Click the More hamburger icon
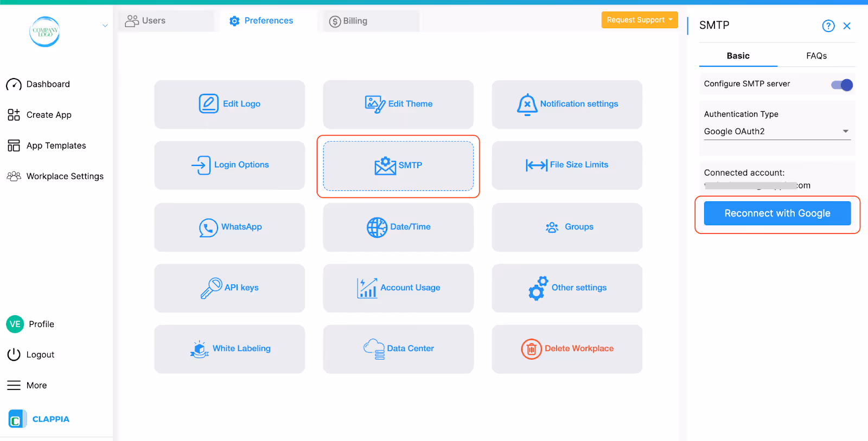The image size is (868, 441). (14, 386)
